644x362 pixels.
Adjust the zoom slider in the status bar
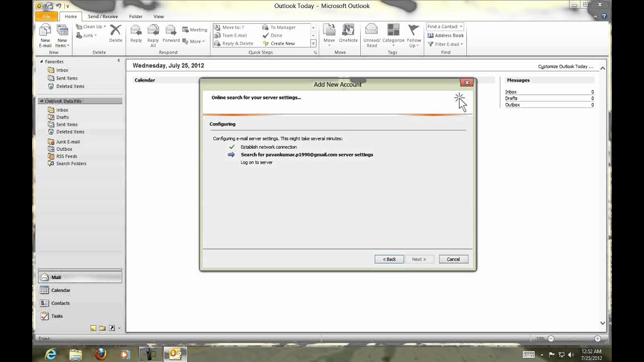574,339
